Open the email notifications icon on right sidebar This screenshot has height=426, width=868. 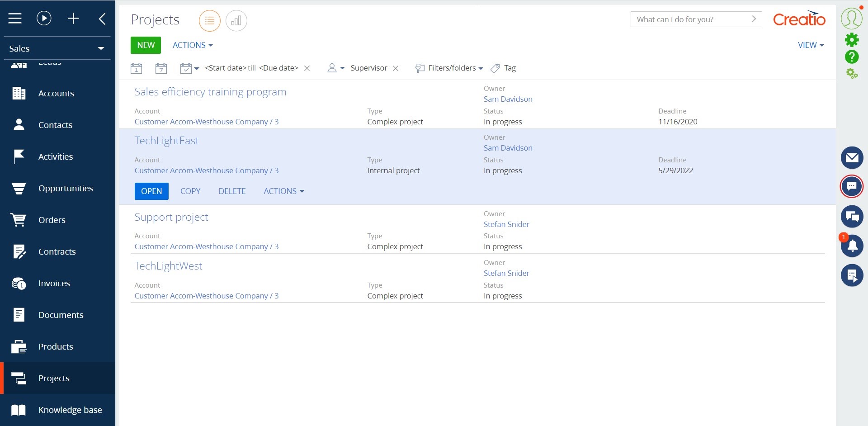tap(852, 157)
